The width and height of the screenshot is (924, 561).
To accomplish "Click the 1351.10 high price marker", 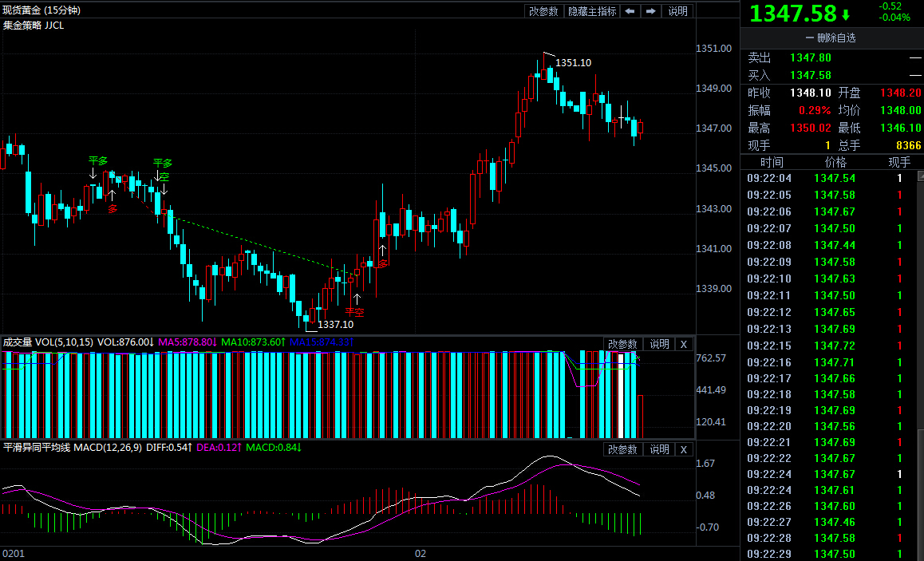I will 574,62.
